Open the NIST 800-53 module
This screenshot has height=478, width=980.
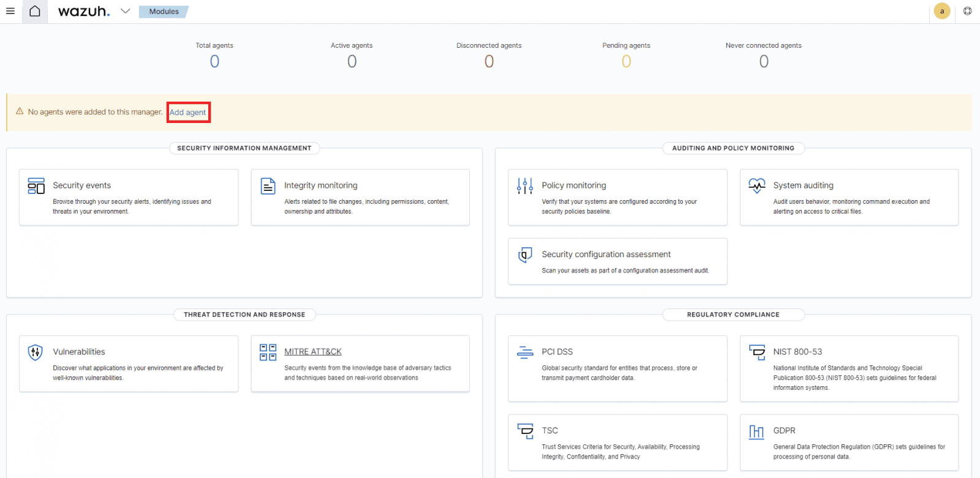(797, 352)
